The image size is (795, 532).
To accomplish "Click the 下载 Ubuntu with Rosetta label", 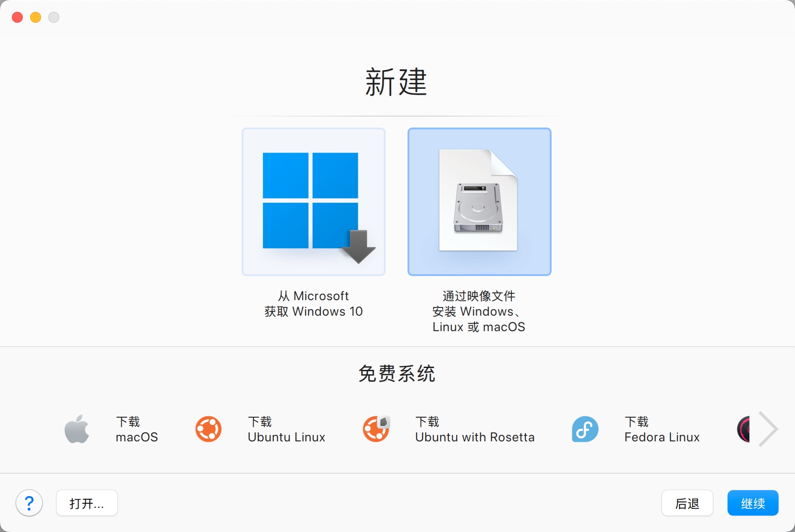I will (x=475, y=430).
